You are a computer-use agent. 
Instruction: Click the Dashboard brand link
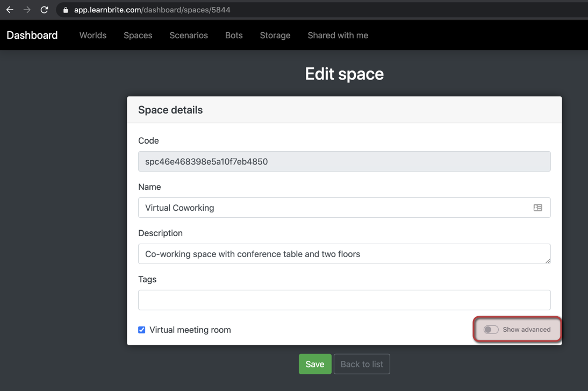click(x=32, y=35)
